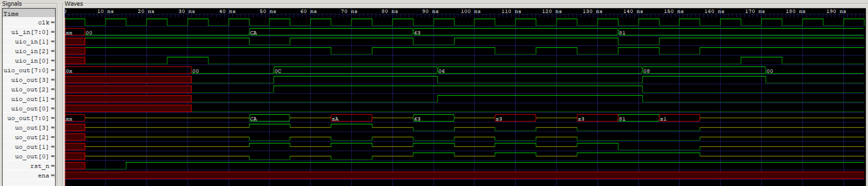Viewport: 868px width, 186px height.
Task: Select the ui_in[7:0] signal name
Action: click(x=30, y=32)
